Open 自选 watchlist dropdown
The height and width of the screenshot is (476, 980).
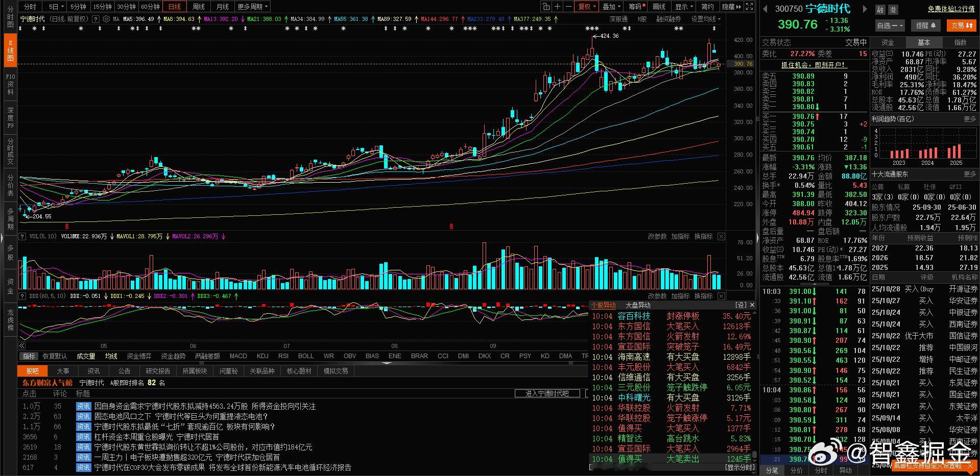(x=890, y=25)
